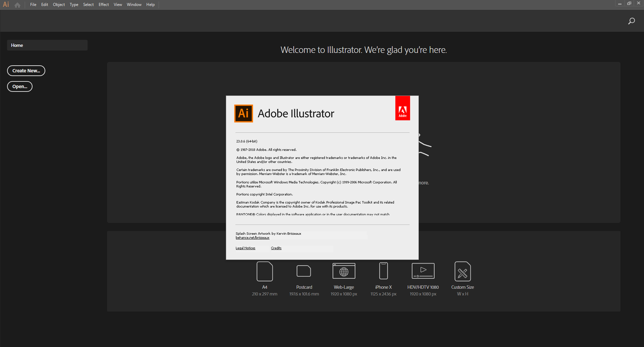Click the Create New... button
Image resolution: width=644 pixels, height=347 pixels.
tap(26, 71)
